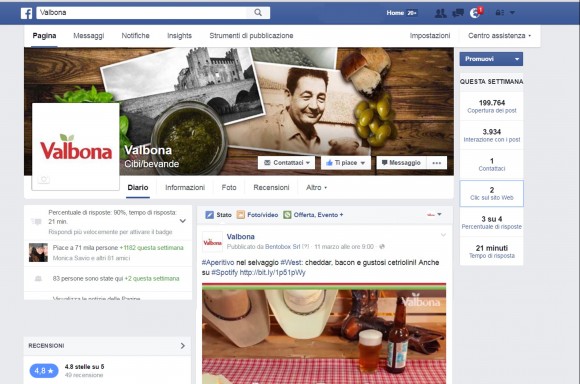580x384 pixels.
Task: Open the post options chevron
Action: point(443,235)
